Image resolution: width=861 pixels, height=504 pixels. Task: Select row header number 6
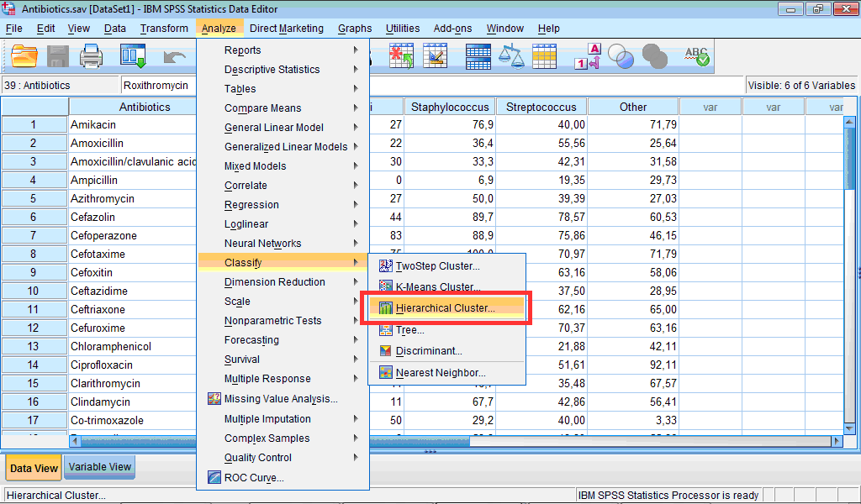[34, 218]
